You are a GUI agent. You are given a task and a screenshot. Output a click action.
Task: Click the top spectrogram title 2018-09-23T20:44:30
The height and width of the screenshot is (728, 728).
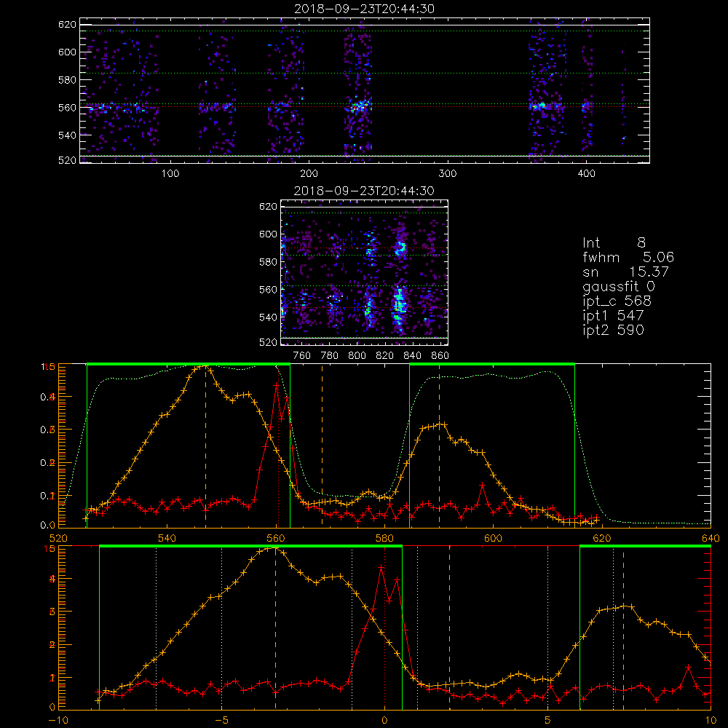point(364,9)
